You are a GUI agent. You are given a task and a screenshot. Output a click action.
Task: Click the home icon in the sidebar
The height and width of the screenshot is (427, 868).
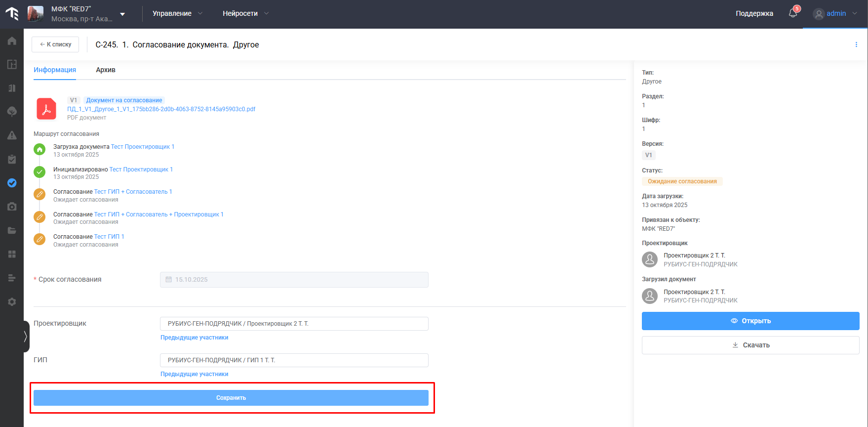[x=12, y=41]
